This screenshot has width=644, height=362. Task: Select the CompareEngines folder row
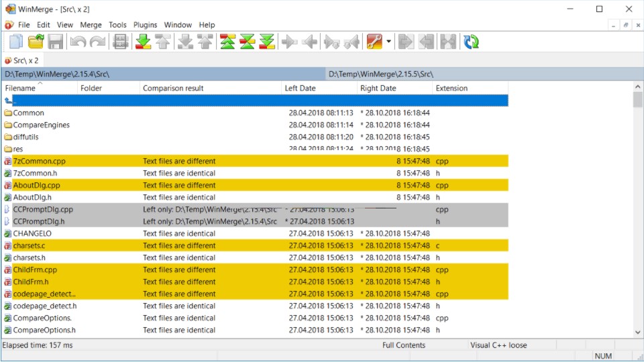(x=41, y=125)
